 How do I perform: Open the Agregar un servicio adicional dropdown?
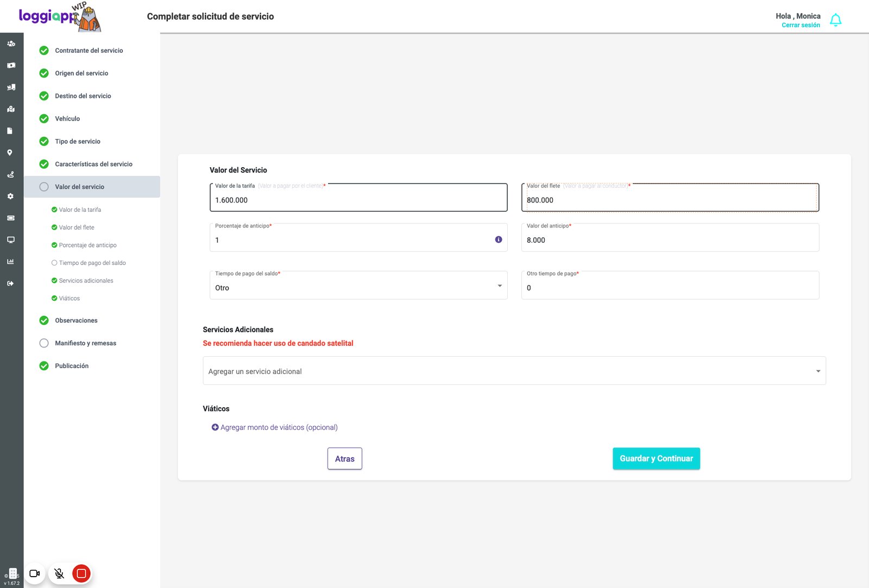(514, 371)
